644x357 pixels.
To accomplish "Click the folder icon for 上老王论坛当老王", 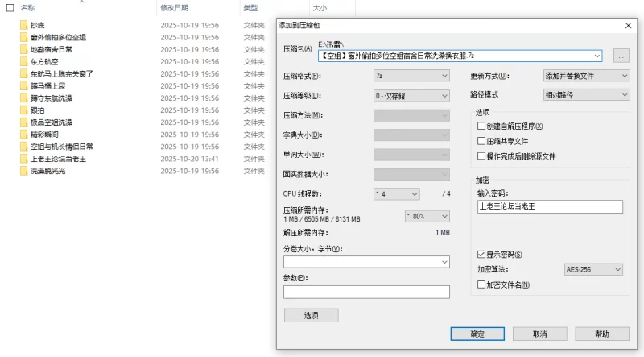I will pyautogui.click(x=24, y=159).
